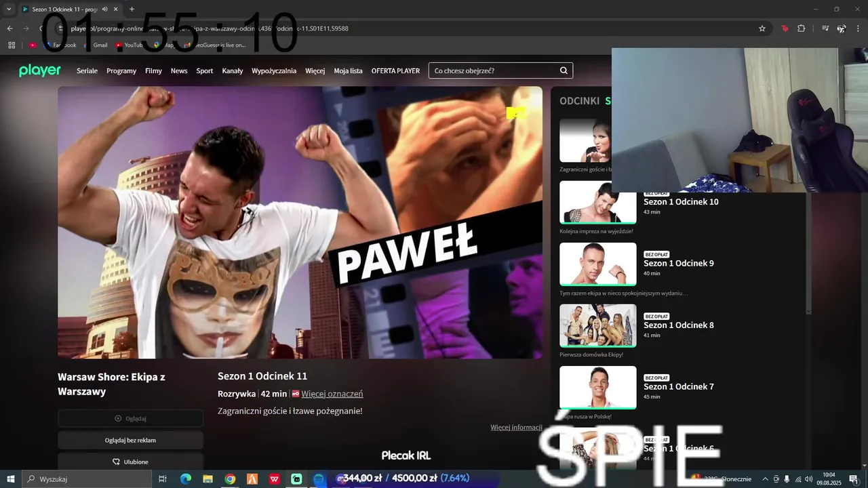Open the orange app icon on the taskbar
The width and height of the screenshot is (868, 488).
[x=252, y=479]
